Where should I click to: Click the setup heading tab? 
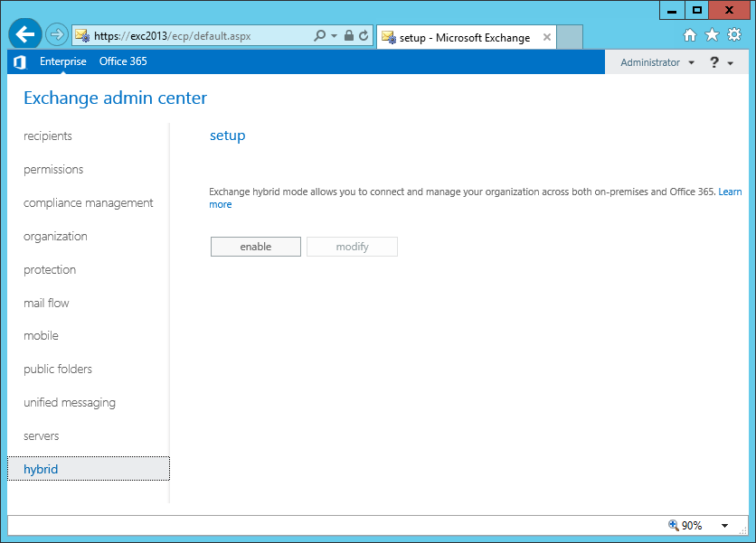228,136
